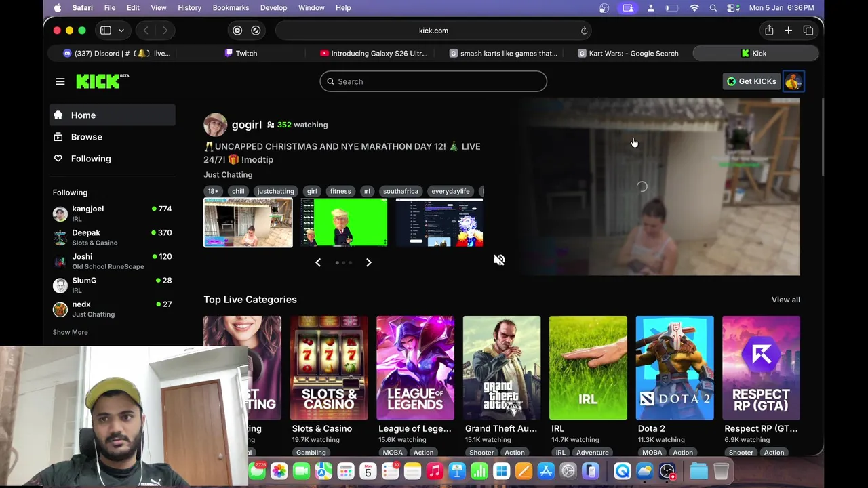The width and height of the screenshot is (868, 488).
Task: Open Music app in the Dock
Action: tap(435, 471)
